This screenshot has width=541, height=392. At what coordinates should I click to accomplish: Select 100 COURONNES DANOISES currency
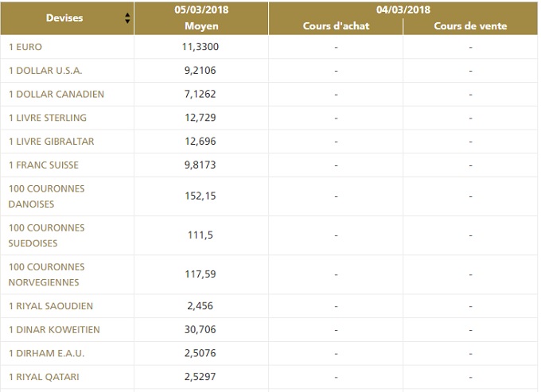(x=46, y=196)
